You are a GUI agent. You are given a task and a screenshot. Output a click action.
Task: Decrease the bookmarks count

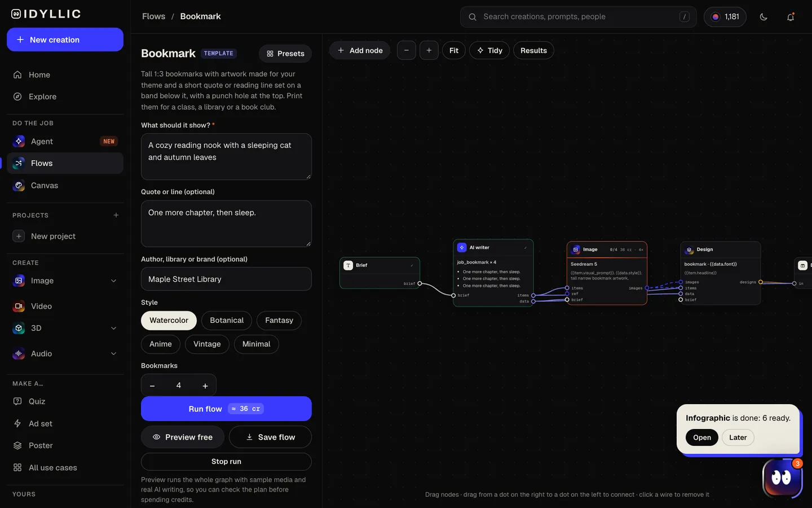click(x=152, y=386)
